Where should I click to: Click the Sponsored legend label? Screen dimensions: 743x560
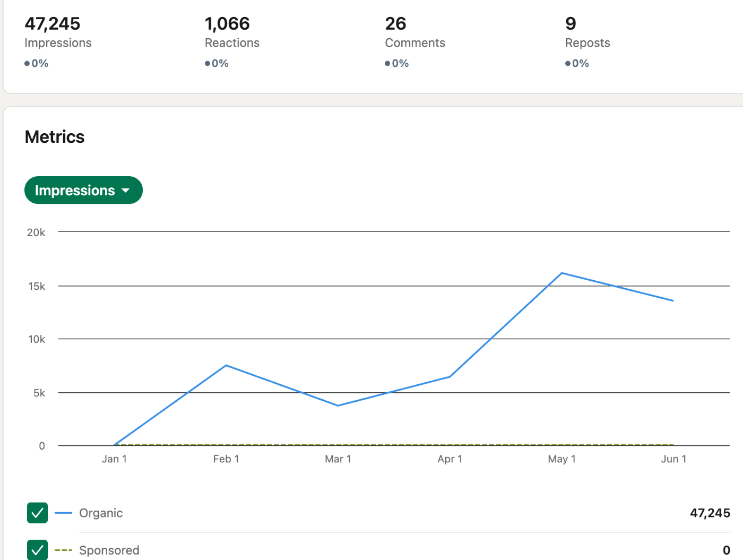coord(109,550)
